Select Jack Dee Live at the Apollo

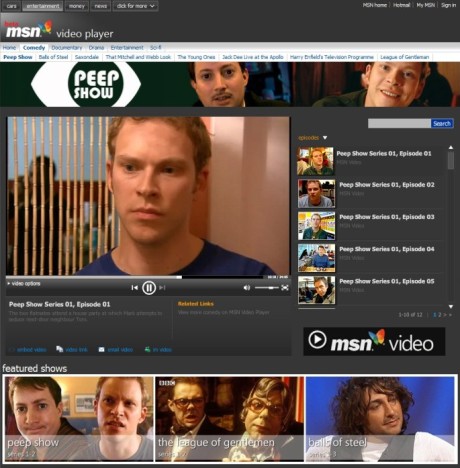tap(253, 57)
